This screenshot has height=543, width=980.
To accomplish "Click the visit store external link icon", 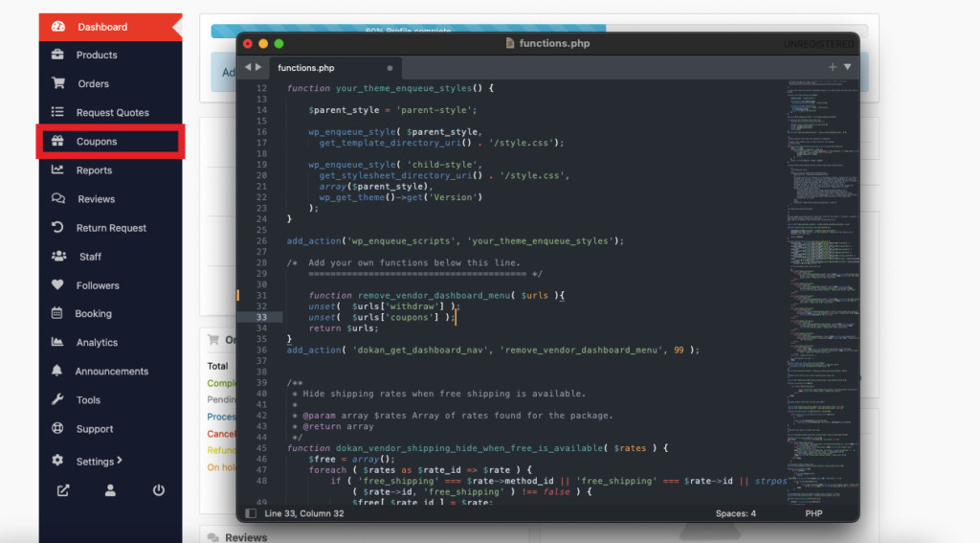I will 63,490.
